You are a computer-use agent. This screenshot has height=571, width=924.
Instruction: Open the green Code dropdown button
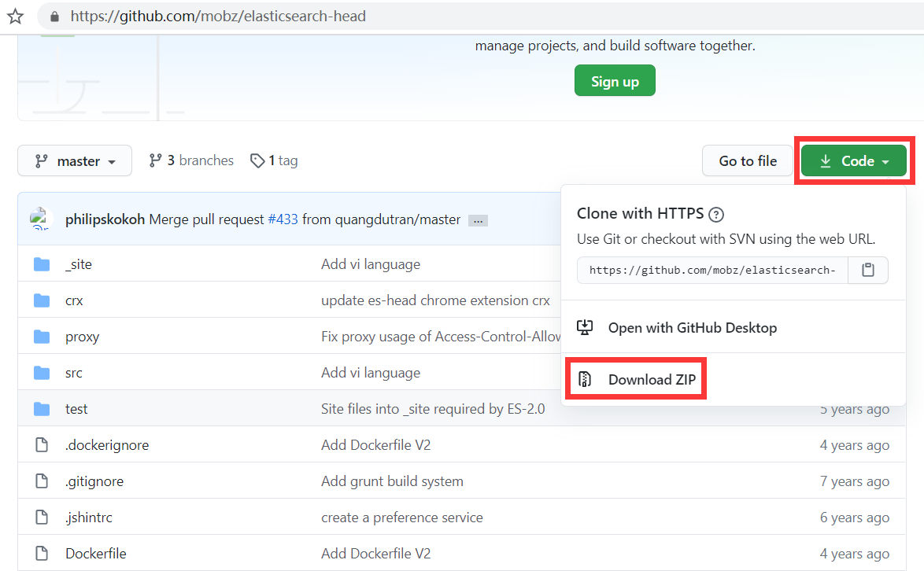point(853,160)
